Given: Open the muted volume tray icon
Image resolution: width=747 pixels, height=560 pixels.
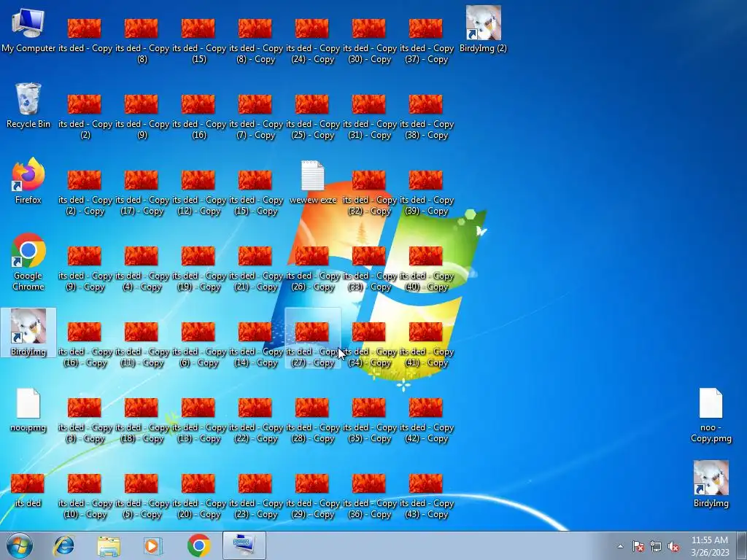Looking at the screenshot, I should 673,546.
